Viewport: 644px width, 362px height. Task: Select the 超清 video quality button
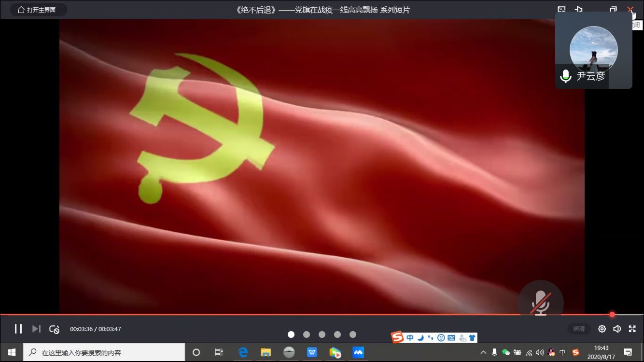(x=578, y=329)
